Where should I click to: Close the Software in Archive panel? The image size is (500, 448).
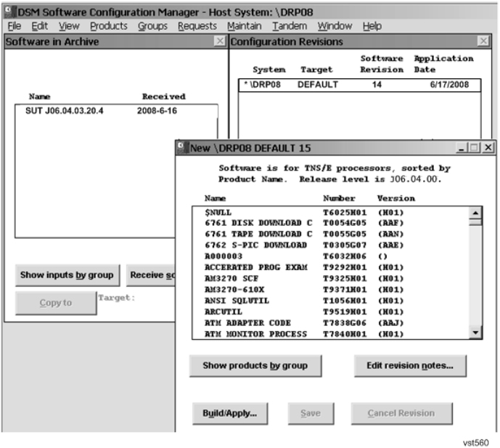click(219, 42)
